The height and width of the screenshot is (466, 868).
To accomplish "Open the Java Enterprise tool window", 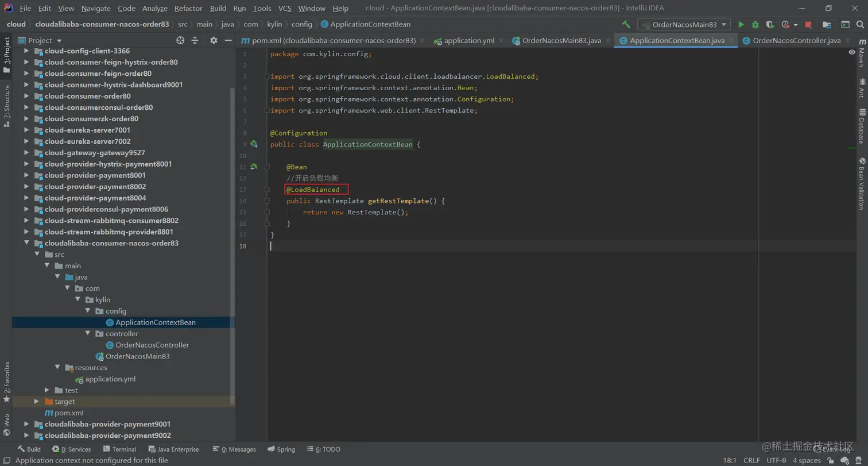I will click(x=173, y=449).
